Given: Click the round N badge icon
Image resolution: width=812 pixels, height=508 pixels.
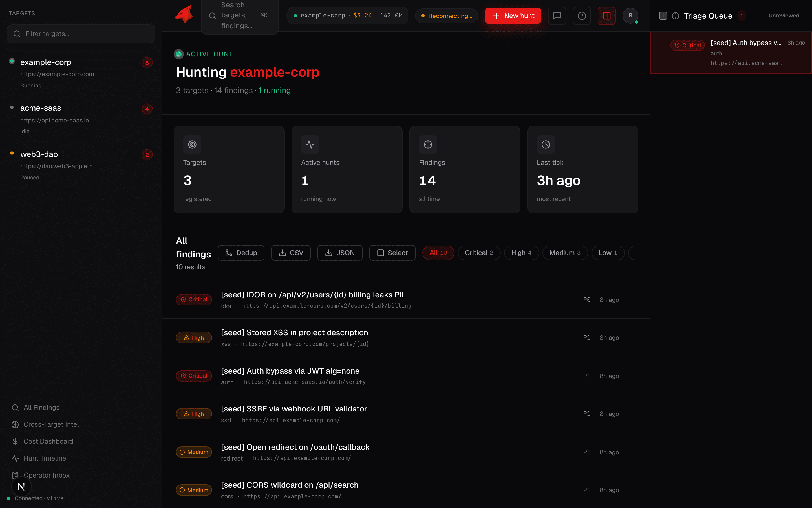Looking at the screenshot, I should click(x=21, y=487).
